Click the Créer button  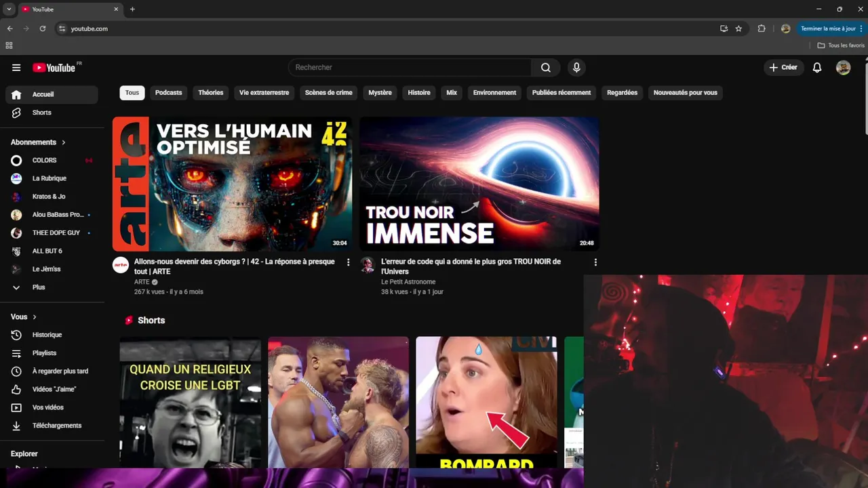[783, 68]
